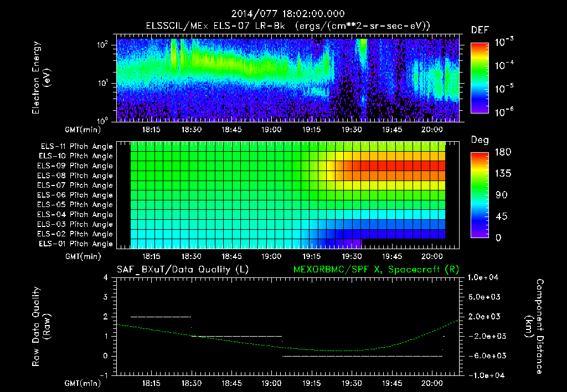Screen dimensions: 567x392
Task: Click the timestamp title 2014/077 18:02:00.000
Action: pyautogui.click(x=288, y=14)
